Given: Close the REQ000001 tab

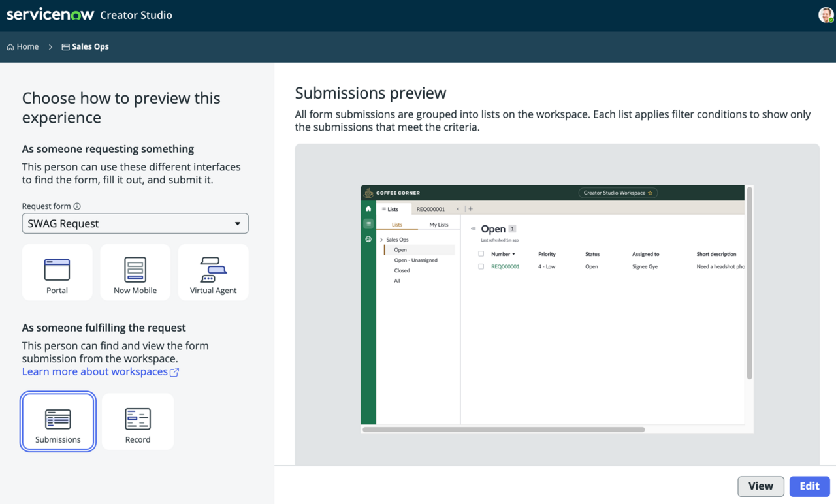Looking at the screenshot, I should click(x=458, y=209).
